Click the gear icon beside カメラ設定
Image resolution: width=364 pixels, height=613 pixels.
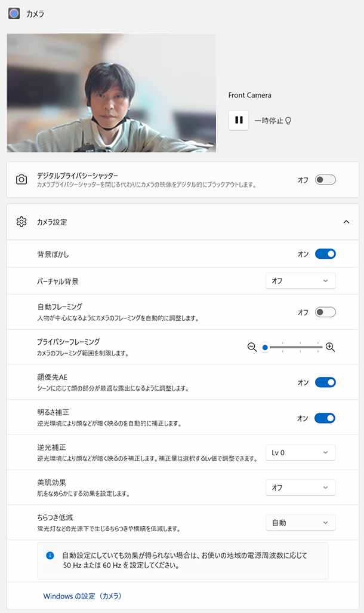click(21, 222)
